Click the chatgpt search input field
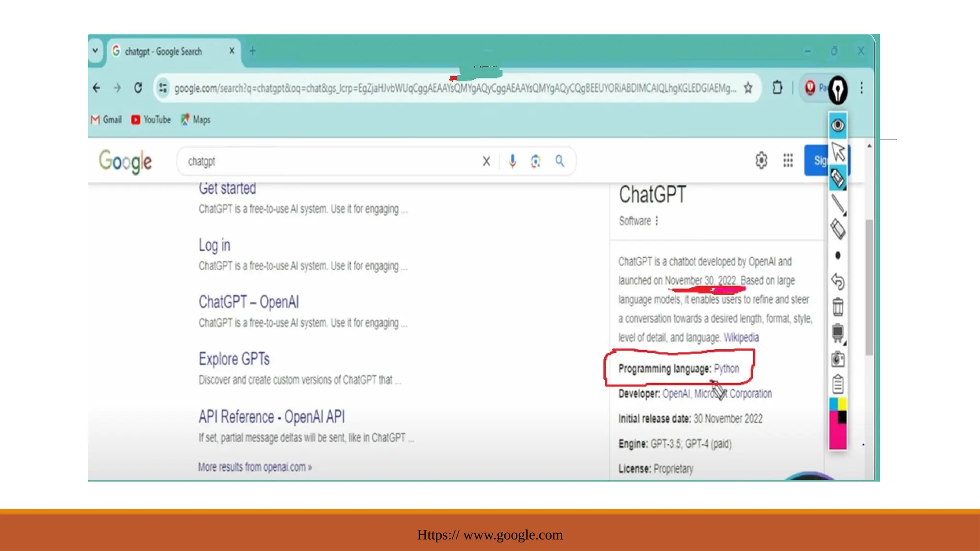Image resolution: width=980 pixels, height=551 pixels. point(330,161)
